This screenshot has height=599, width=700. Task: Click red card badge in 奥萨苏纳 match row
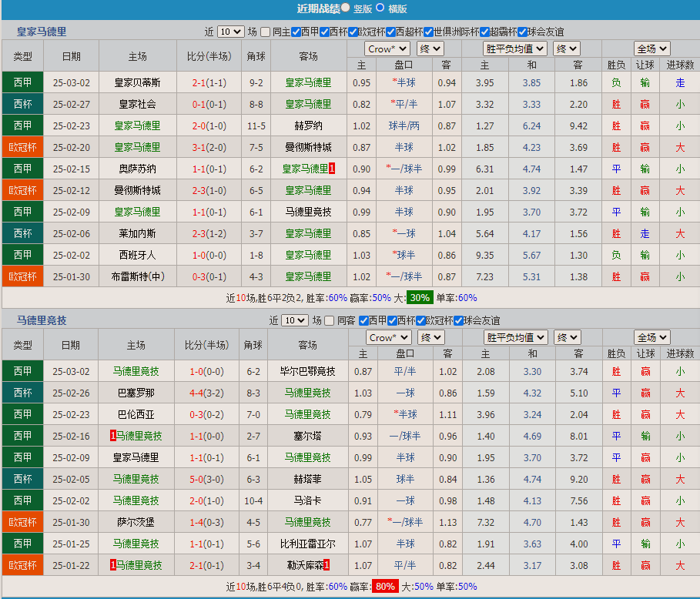pyautogui.click(x=332, y=169)
